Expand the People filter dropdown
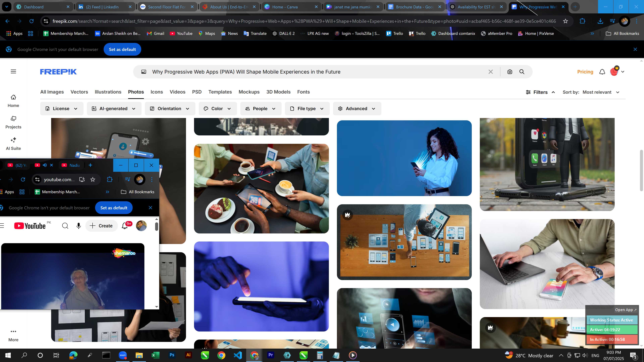The height and width of the screenshot is (362, 644). (x=261, y=108)
